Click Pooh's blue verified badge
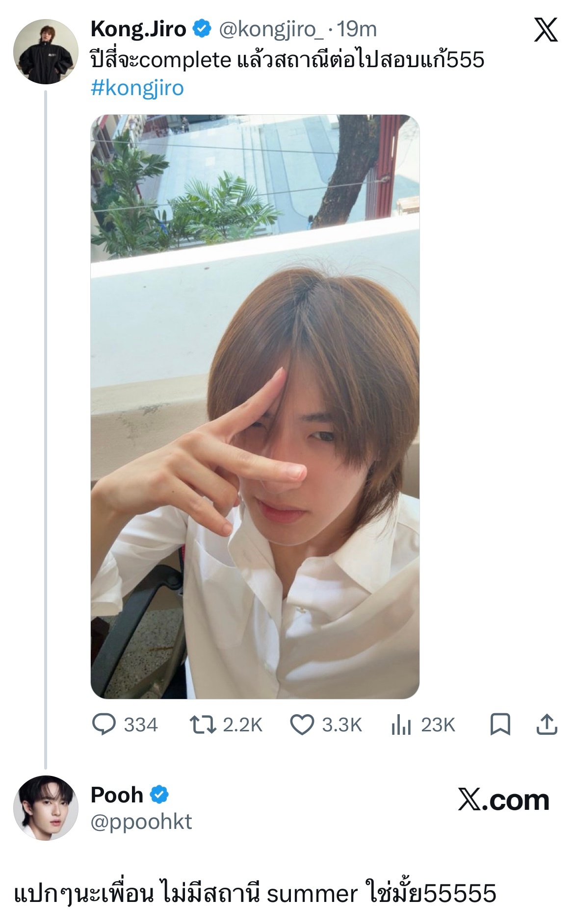The image size is (574, 924). [159, 795]
